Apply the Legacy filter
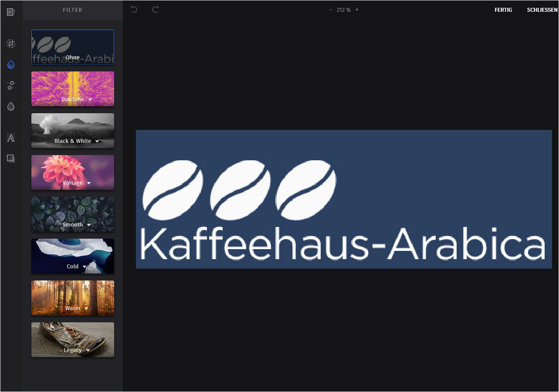This screenshot has width=559, height=392. click(x=73, y=340)
